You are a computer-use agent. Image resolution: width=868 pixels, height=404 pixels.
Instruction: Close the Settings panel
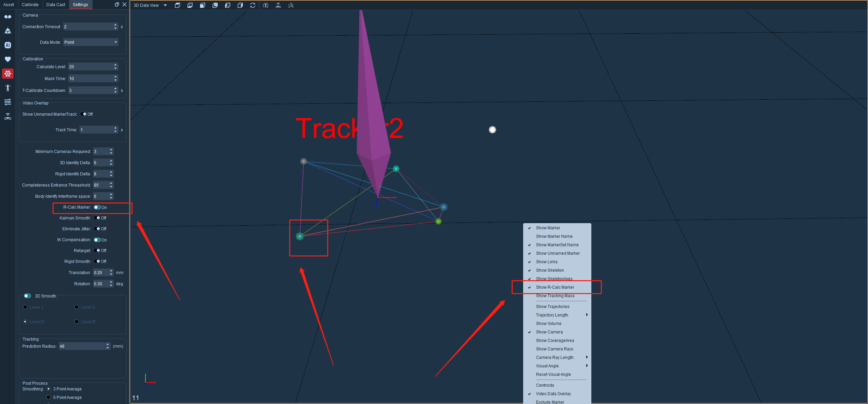pos(124,4)
